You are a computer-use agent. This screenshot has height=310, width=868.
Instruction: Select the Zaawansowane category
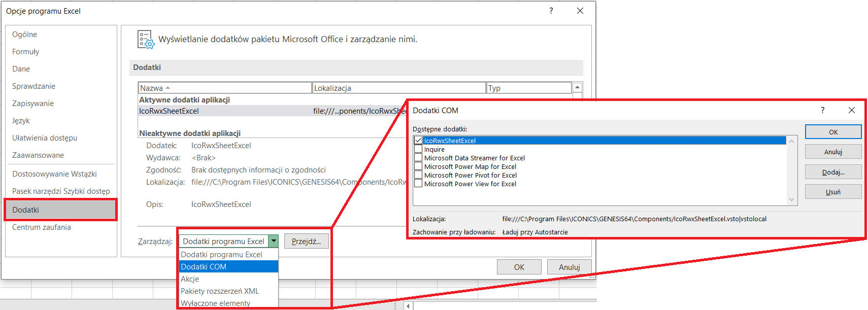pyautogui.click(x=38, y=155)
